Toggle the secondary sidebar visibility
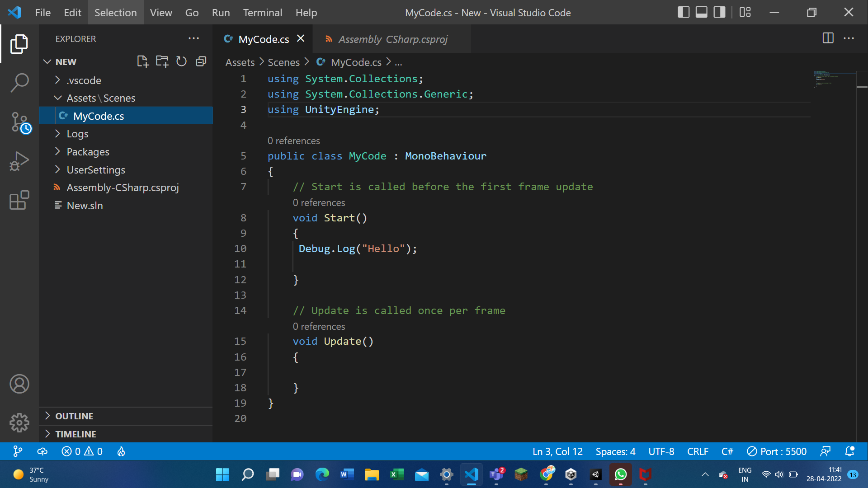 click(718, 12)
